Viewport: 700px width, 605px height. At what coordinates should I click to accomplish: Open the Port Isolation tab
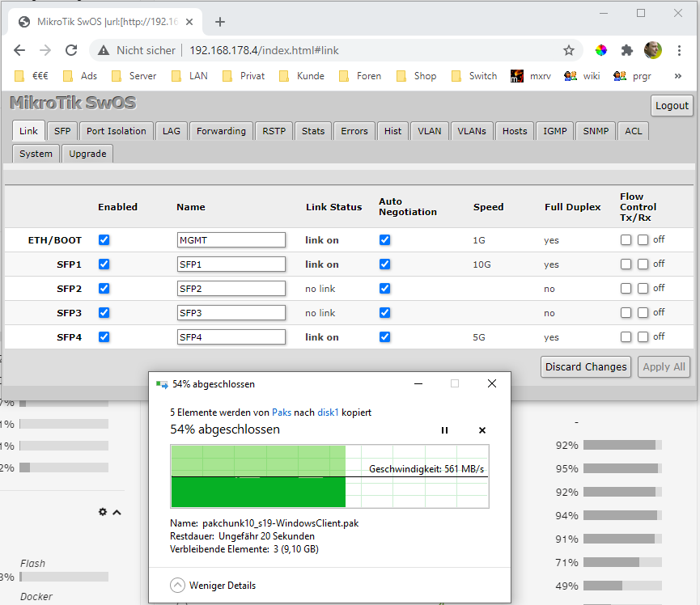click(116, 131)
